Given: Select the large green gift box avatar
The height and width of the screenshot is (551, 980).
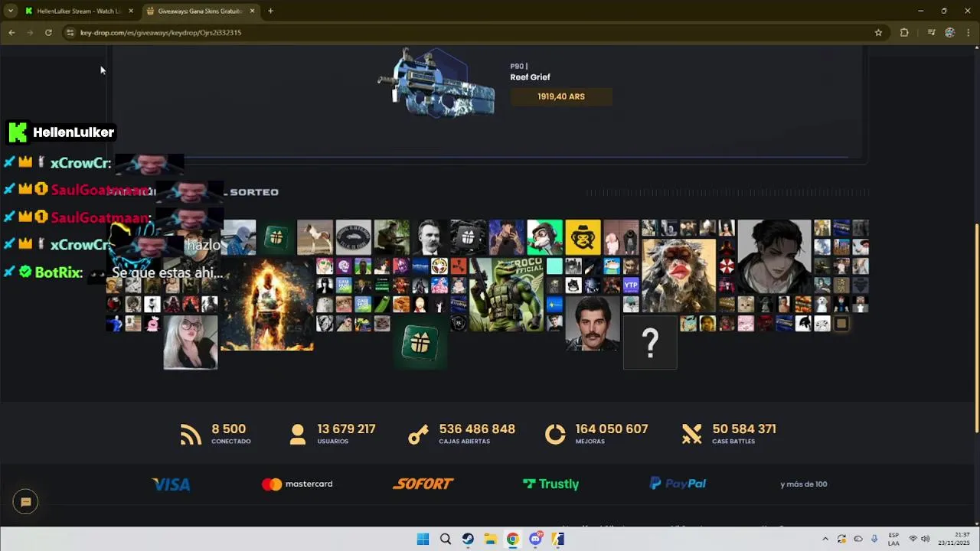Looking at the screenshot, I should pyautogui.click(x=420, y=342).
